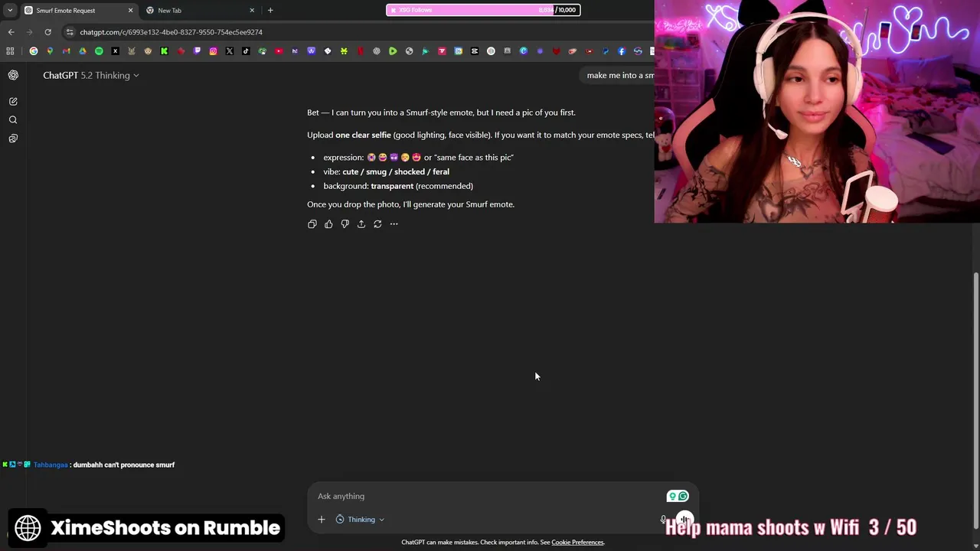Screen dimensions: 980x551
Task: Focus the Ask anything input field
Action: click(490, 496)
